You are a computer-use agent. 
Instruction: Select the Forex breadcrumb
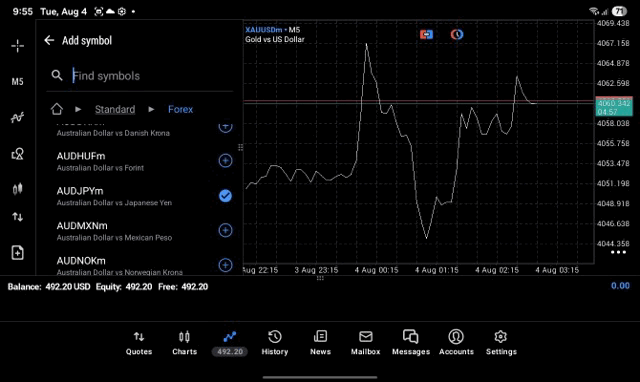coord(180,109)
